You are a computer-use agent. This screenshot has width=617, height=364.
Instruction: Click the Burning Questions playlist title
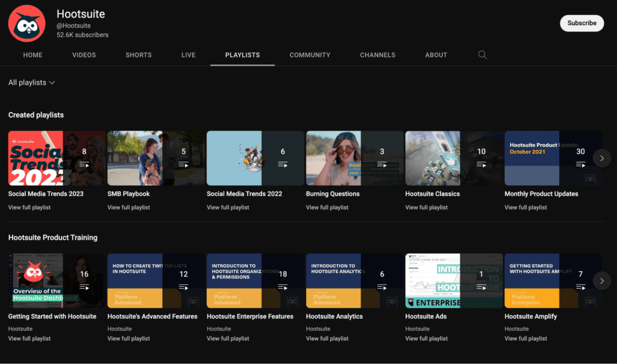(x=333, y=194)
